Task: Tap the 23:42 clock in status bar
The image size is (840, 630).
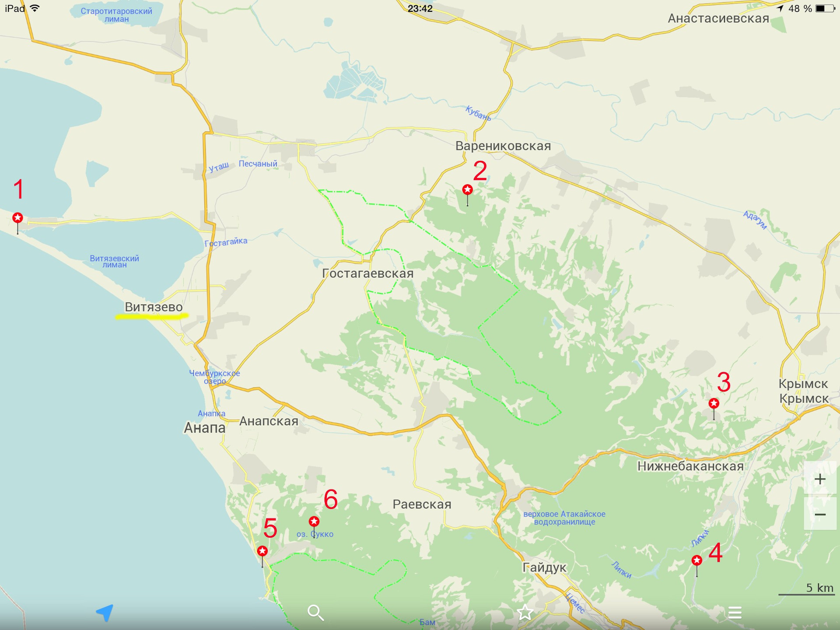Action: pos(420,8)
